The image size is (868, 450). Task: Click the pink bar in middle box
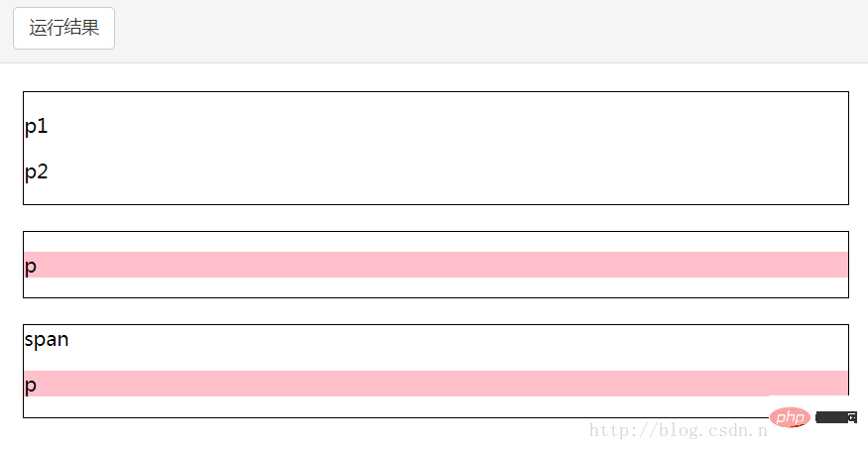coord(436,265)
